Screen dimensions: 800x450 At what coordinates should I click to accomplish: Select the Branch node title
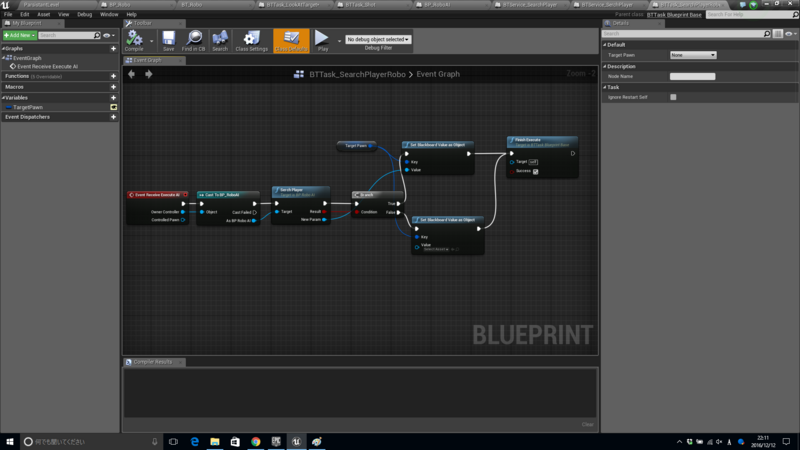click(377, 195)
